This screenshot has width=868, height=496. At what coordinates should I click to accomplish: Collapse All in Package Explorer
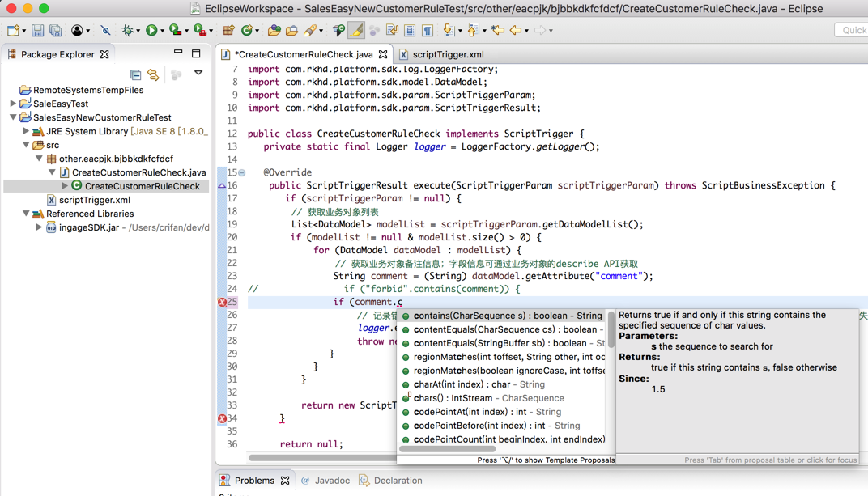tap(136, 74)
